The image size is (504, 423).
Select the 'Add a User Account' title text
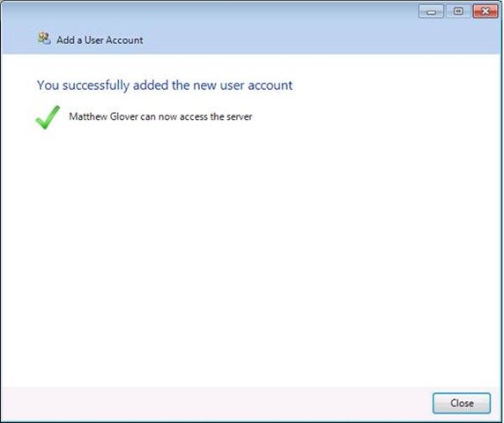point(100,41)
